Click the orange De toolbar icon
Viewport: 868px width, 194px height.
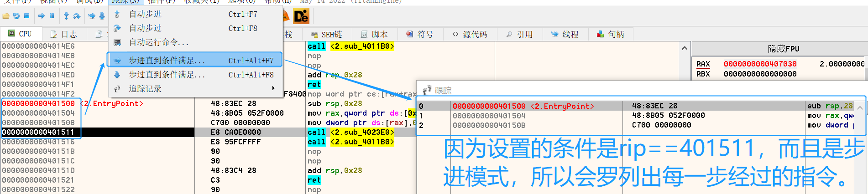point(301,17)
